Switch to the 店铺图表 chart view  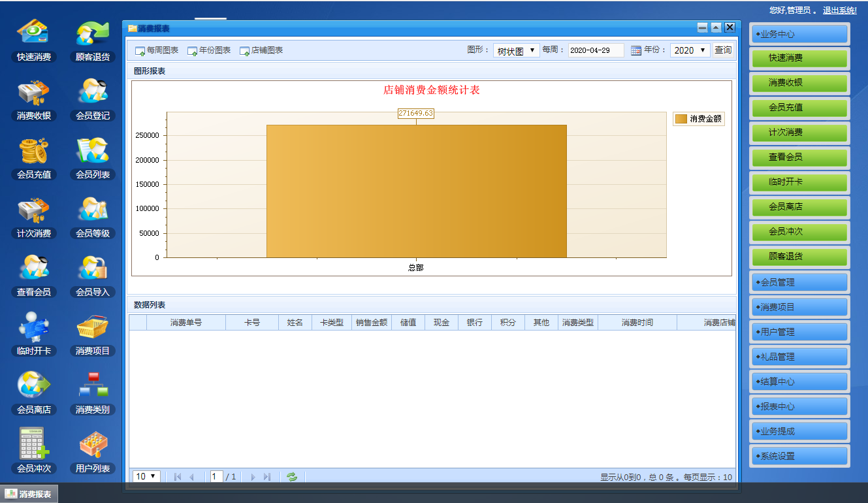261,50
